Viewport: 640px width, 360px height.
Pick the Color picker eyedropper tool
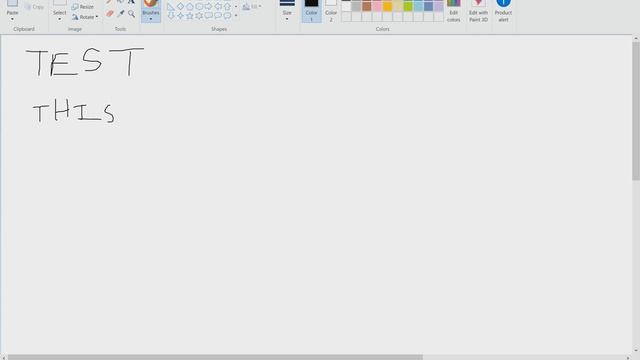(121, 14)
